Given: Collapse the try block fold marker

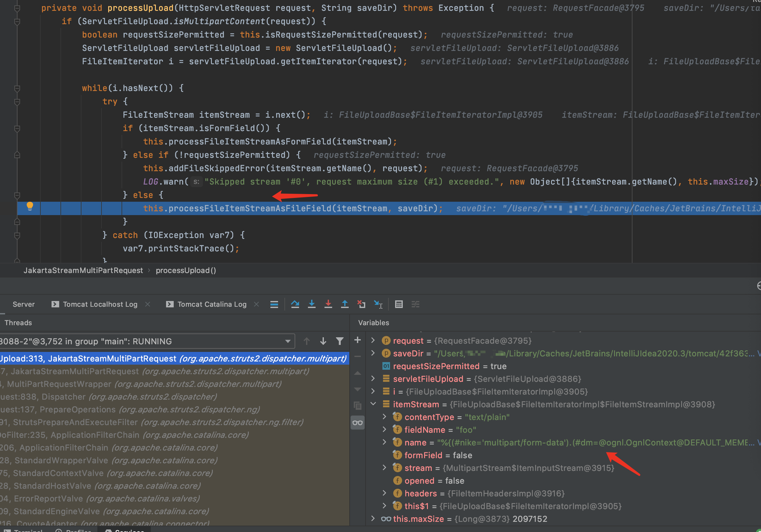Looking at the screenshot, I should [17, 101].
